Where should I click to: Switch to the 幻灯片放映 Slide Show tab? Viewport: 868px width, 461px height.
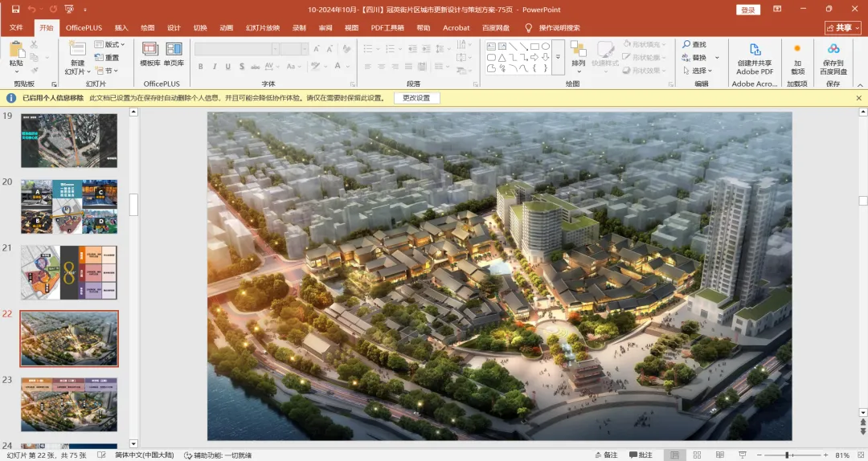pyautogui.click(x=263, y=27)
